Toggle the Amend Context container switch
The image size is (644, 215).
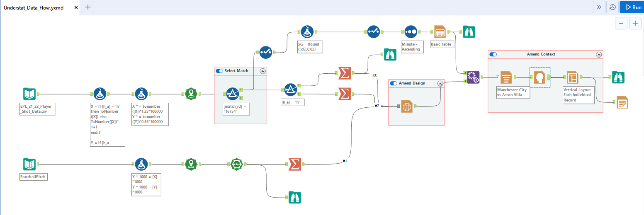[x=493, y=54]
